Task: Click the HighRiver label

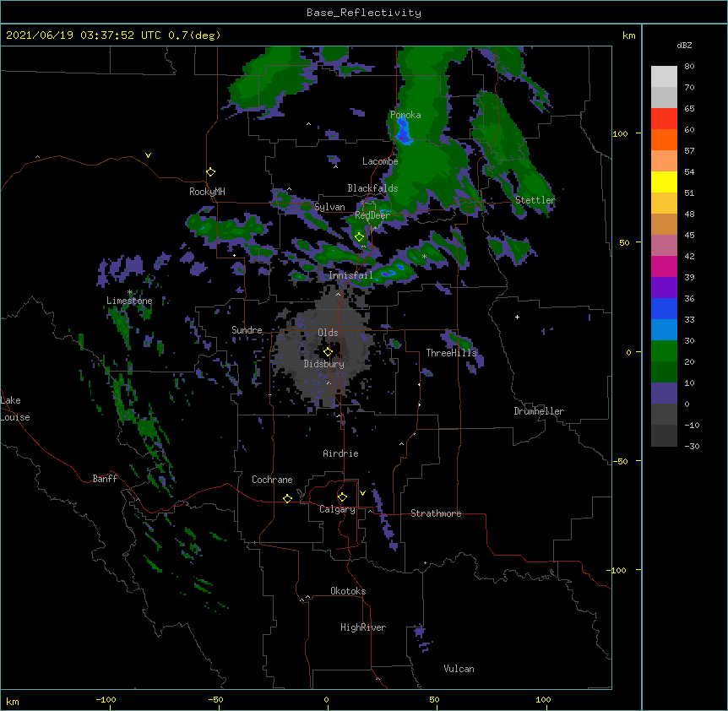Action: point(363,627)
